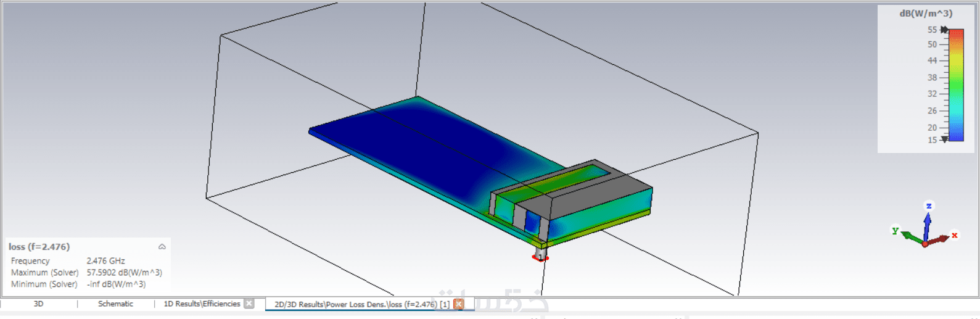Click the dB(W/m^3) legend title
This screenshot has height=319, width=980.
(926, 14)
